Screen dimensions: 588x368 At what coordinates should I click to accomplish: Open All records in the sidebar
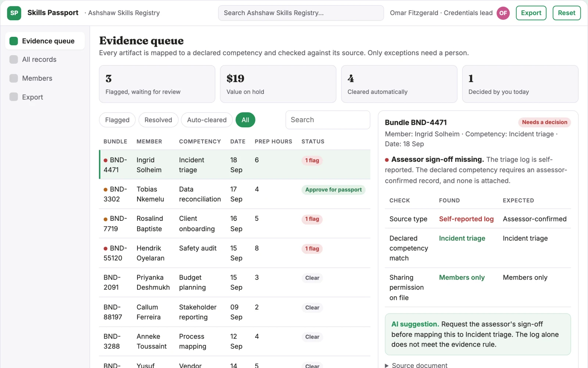pyautogui.click(x=45, y=59)
